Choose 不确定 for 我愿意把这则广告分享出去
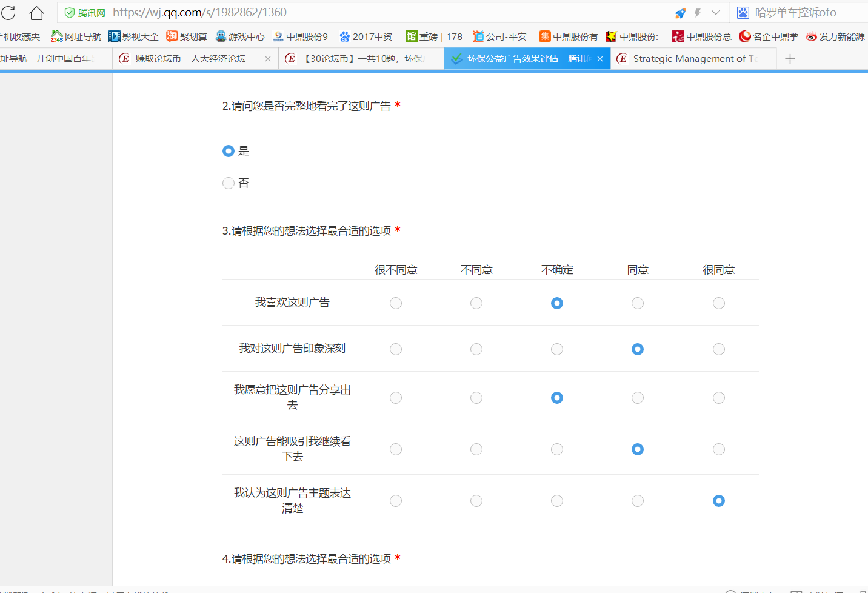This screenshot has height=593, width=868. 557,398
